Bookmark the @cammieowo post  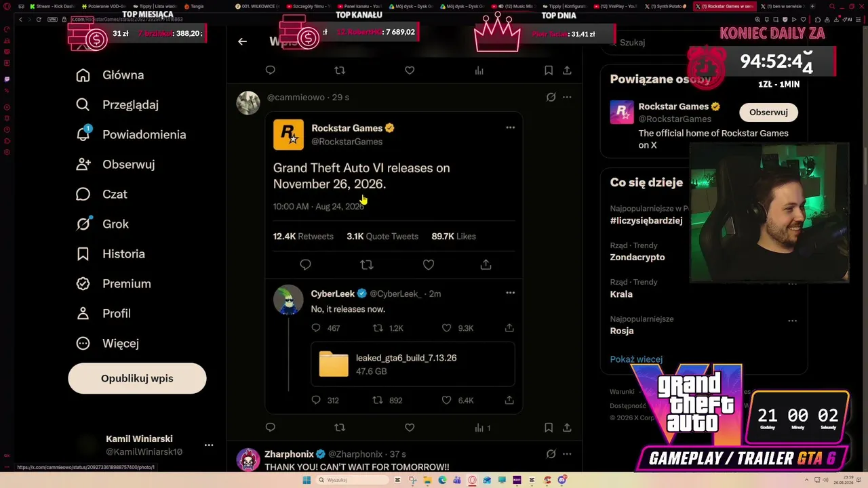[x=549, y=428]
